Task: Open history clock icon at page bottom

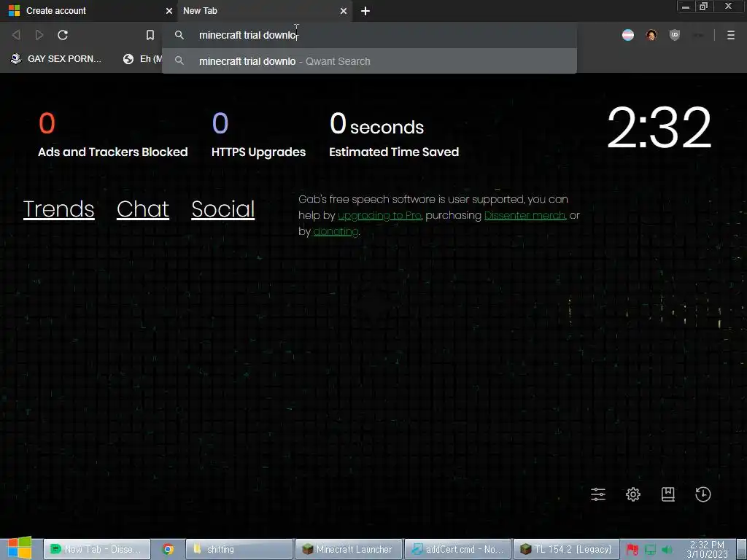Action: [x=703, y=494]
